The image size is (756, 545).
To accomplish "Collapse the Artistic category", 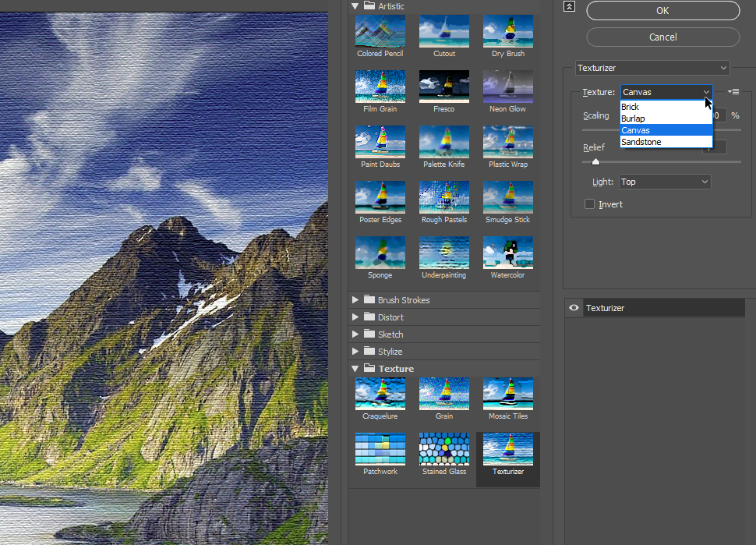I will (x=354, y=5).
